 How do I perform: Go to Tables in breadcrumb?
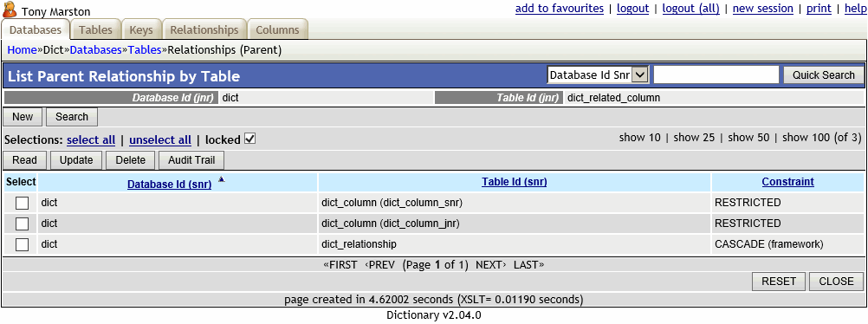[x=145, y=50]
